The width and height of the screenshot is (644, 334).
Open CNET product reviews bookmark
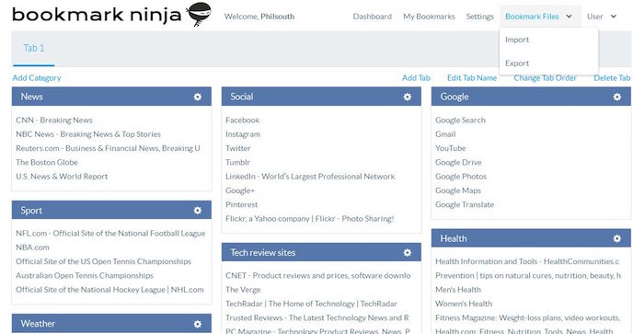(318, 275)
